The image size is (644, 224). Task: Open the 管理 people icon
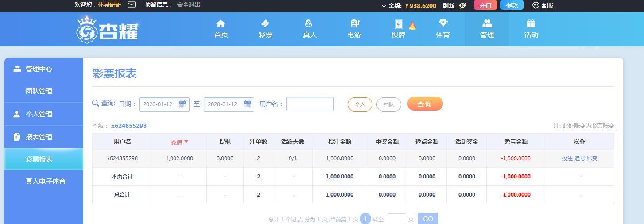[x=487, y=23]
